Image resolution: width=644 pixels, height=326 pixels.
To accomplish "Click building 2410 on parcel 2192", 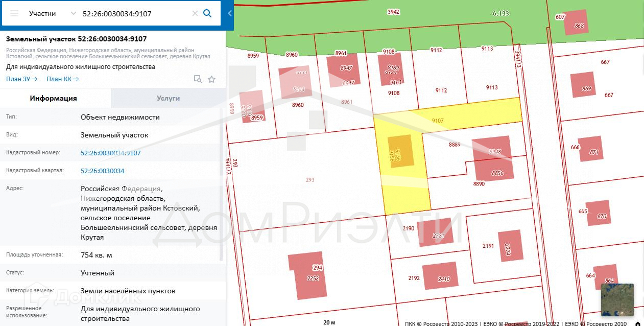I will tap(441, 276).
